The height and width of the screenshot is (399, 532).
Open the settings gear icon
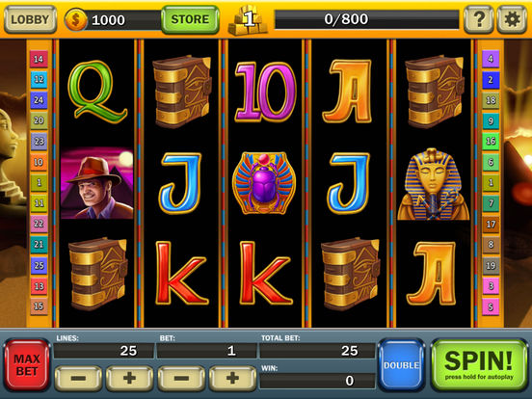point(512,19)
